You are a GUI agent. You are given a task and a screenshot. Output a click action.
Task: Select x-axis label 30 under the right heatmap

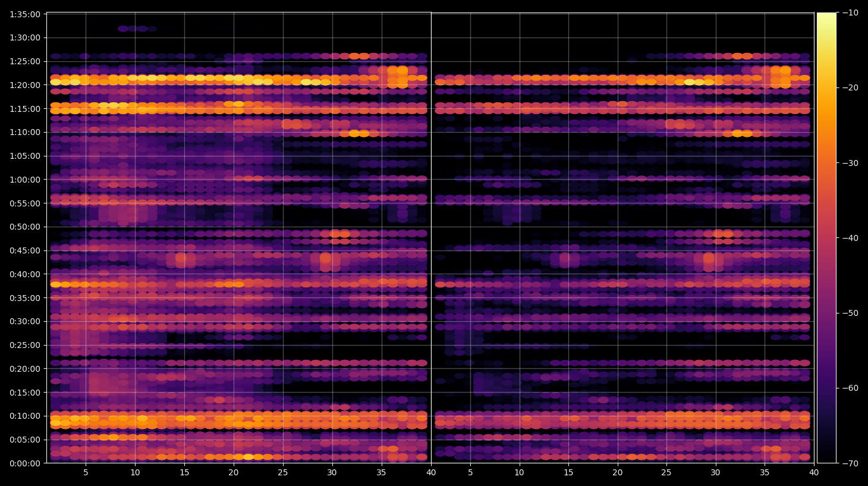tap(716, 473)
